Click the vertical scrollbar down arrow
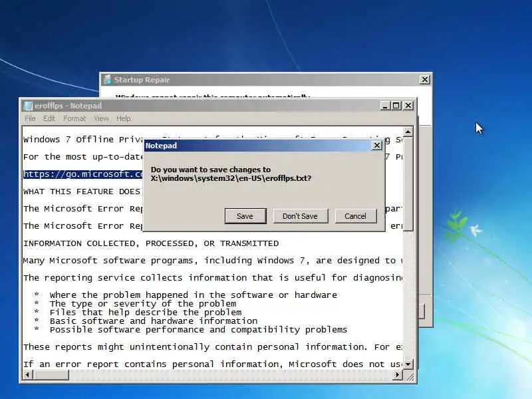Viewport: 532px width, 399px height. click(x=408, y=364)
